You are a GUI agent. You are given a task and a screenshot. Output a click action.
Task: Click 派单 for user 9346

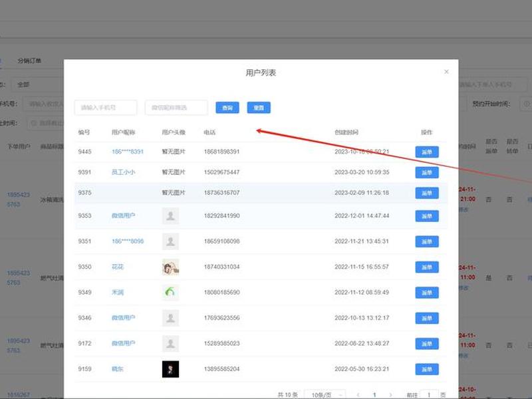427,319
